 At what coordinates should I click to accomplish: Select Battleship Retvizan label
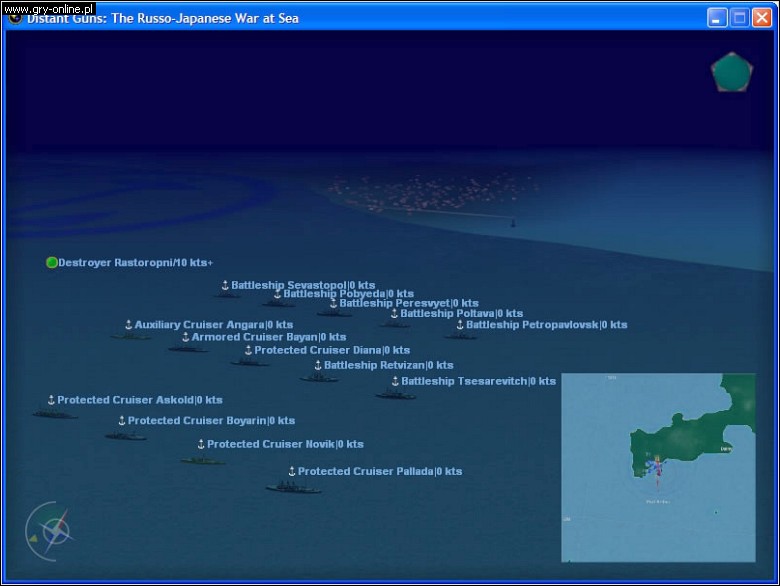click(389, 365)
